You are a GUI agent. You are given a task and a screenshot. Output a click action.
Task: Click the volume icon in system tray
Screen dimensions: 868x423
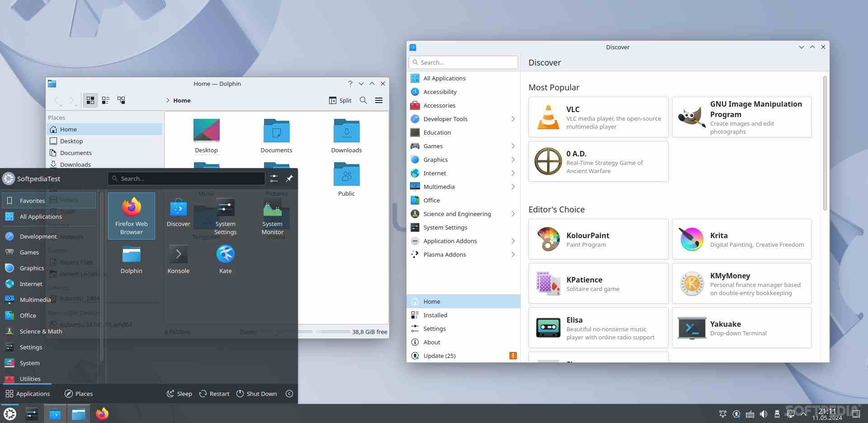(764, 414)
